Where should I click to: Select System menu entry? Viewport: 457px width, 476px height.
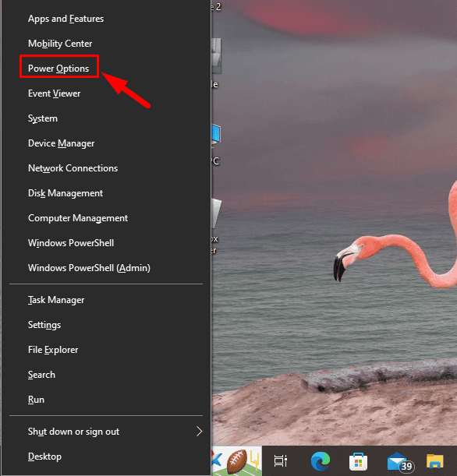43,118
